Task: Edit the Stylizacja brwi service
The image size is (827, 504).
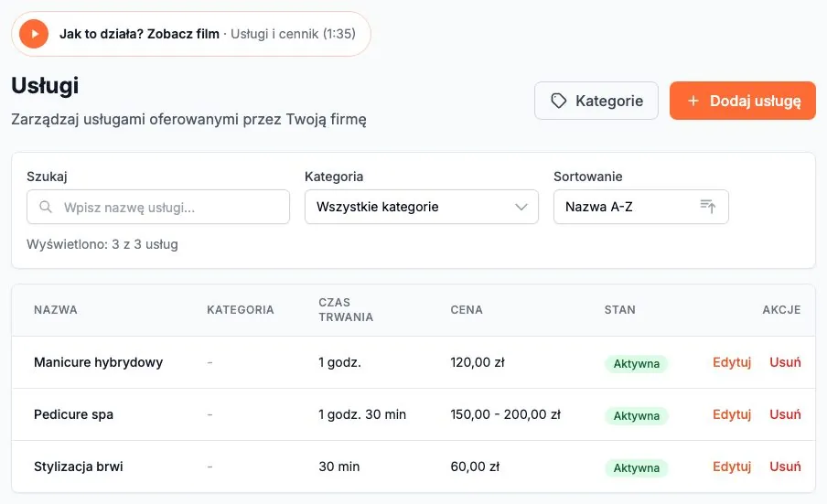Action: (732, 466)
